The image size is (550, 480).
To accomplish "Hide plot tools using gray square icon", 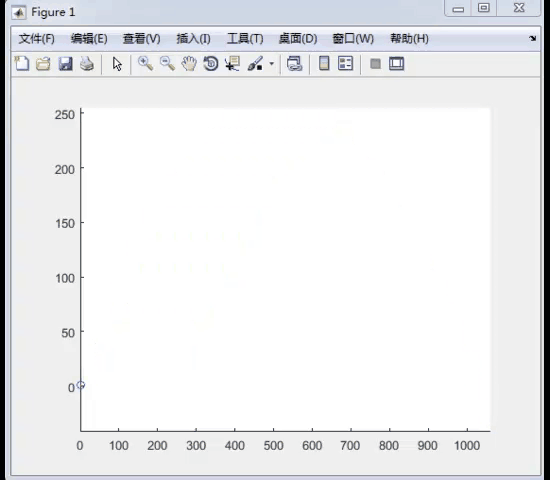I will tap(375, 64).
